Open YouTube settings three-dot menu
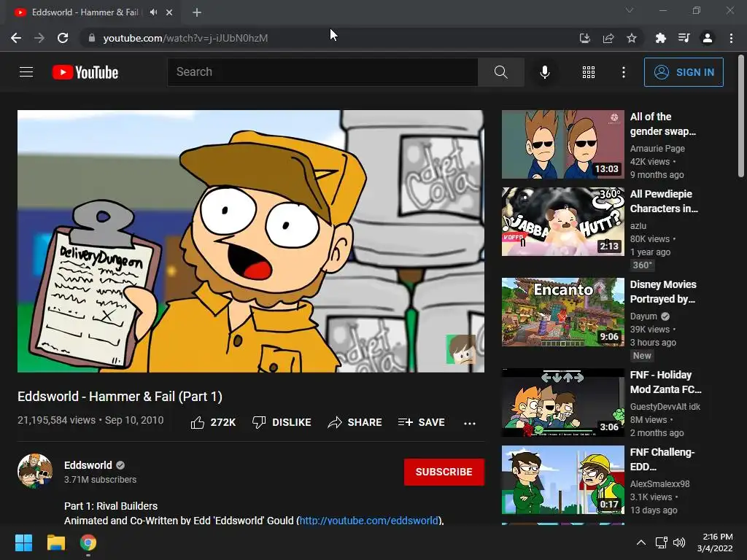Screen dimensions: 747x560 tap(624, 72)
